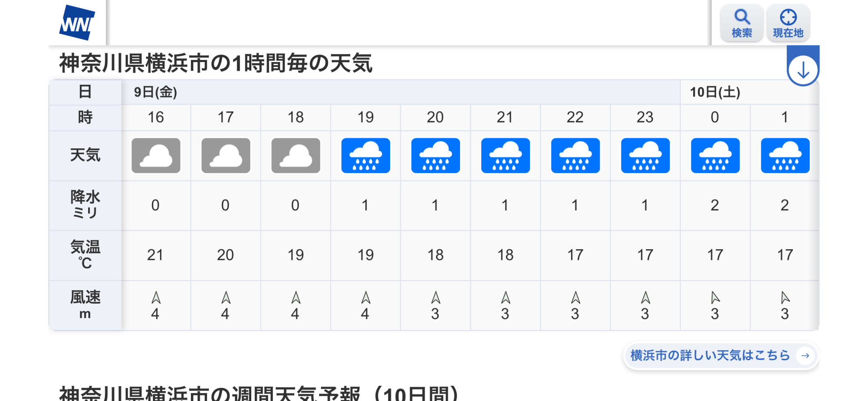The height and width of the screenshot is (401, 868).
Task: Click the WNI Weathernews logo
Action: pos(77,23)
